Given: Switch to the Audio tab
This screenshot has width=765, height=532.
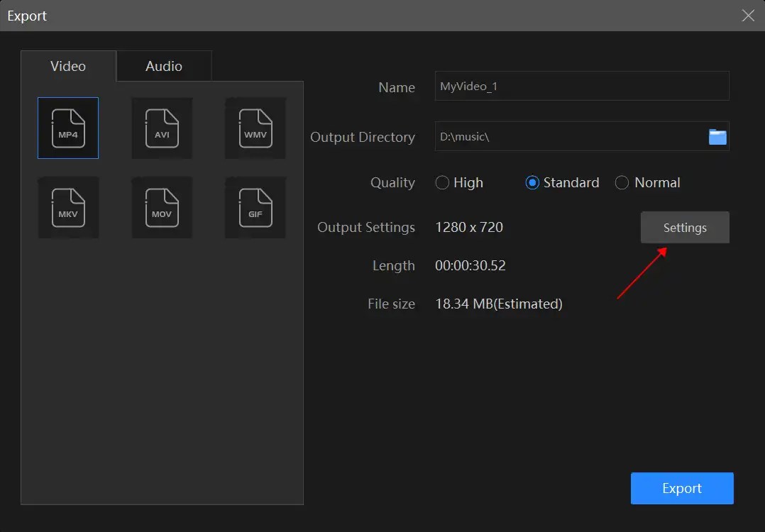Looking at the screenshot, I should tap(163, 65).
